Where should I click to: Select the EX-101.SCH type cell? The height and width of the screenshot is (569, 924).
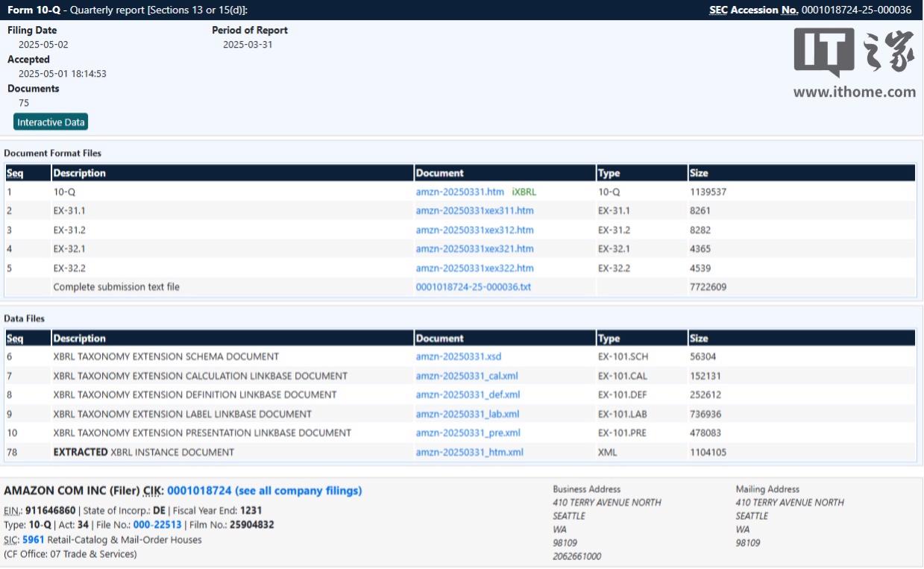pyautogui.click(x=622, y=357)
